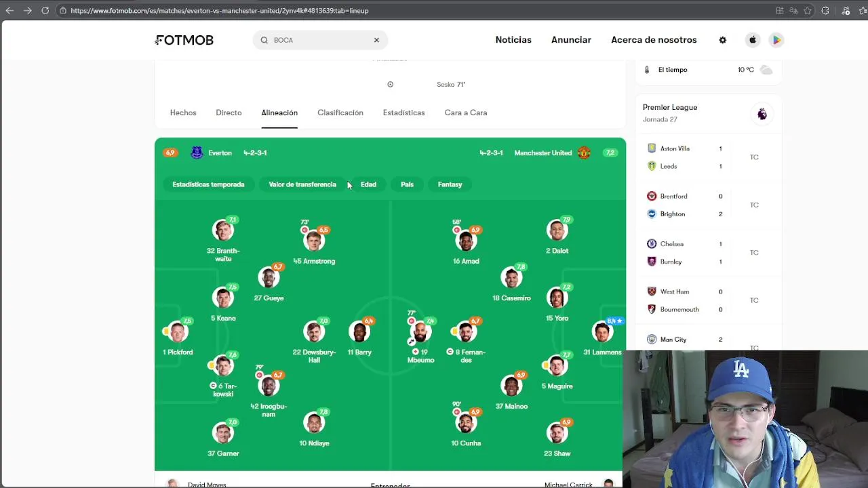Click the browser address bar URL

tap(220, 11)
